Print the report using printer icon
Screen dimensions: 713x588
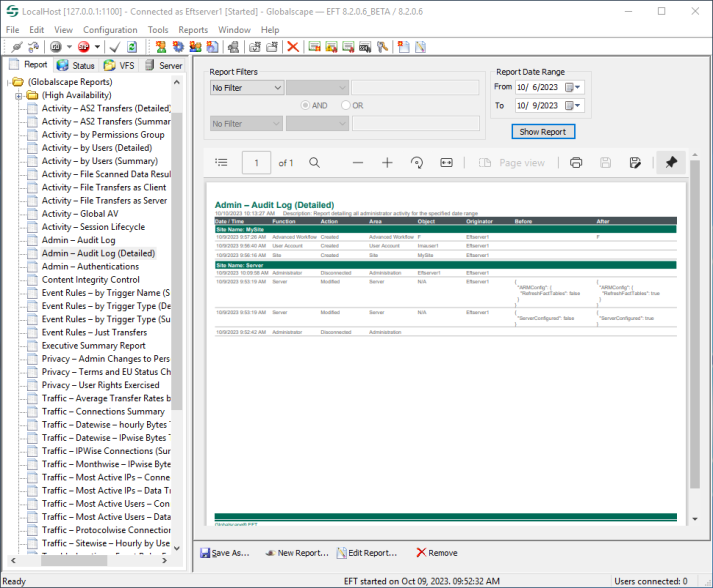[x=576, y=162]
